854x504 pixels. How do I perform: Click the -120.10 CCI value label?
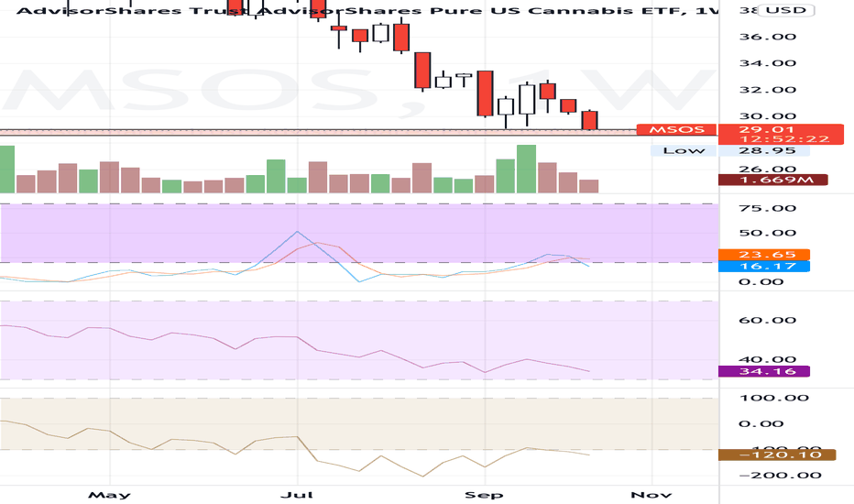pyautogui.click(x=777, y=455)
